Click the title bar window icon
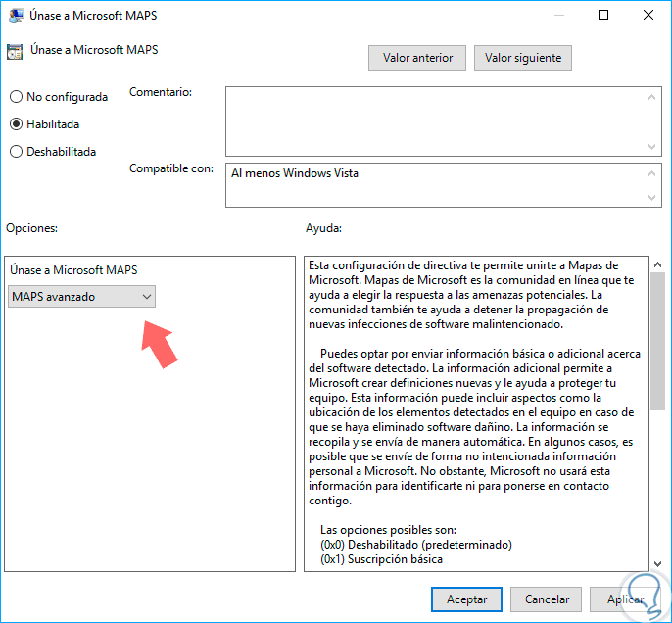The height and width of the screenshot is (623, 672). [x=17, y=16]
